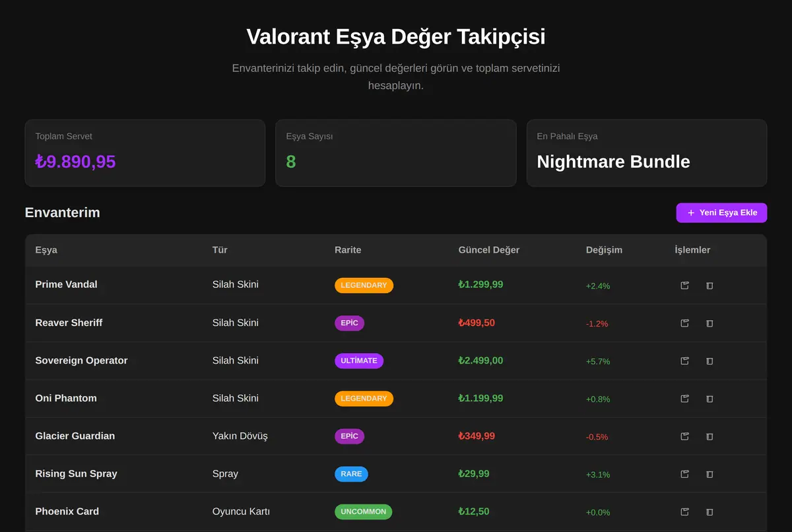This screenshot has height=532, width=792.
Task: Delete the Prime Vandal item
Action: click(709, 286)
